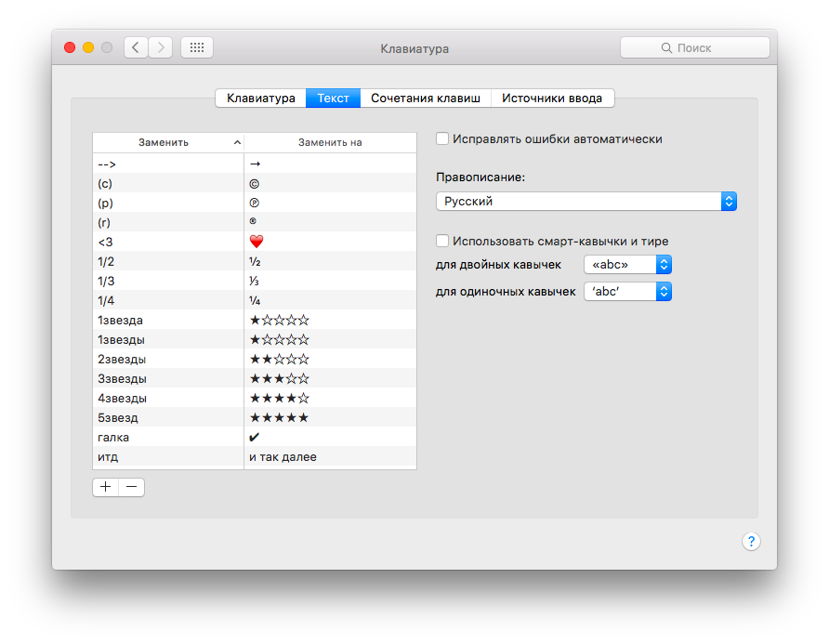Click the three-of-five stars replacement for 3звезды
Screen dimensions: 829x644
(279, 378)
